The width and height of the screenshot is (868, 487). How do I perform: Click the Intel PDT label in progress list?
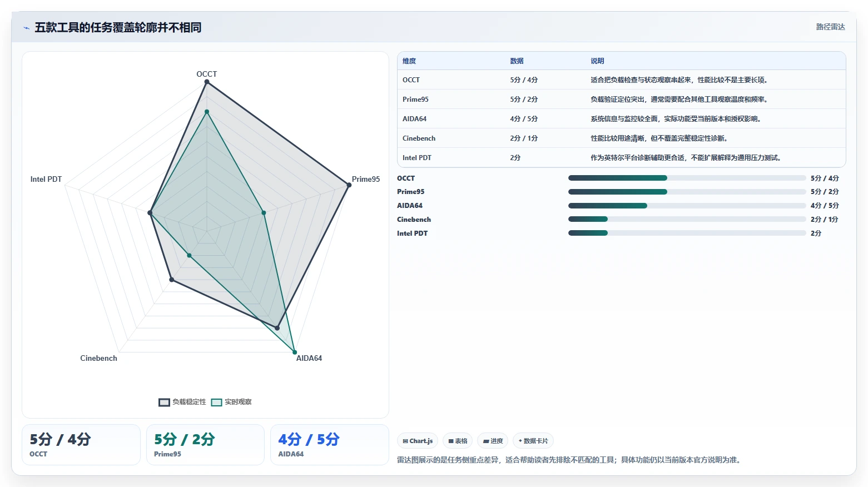point(412,233)
